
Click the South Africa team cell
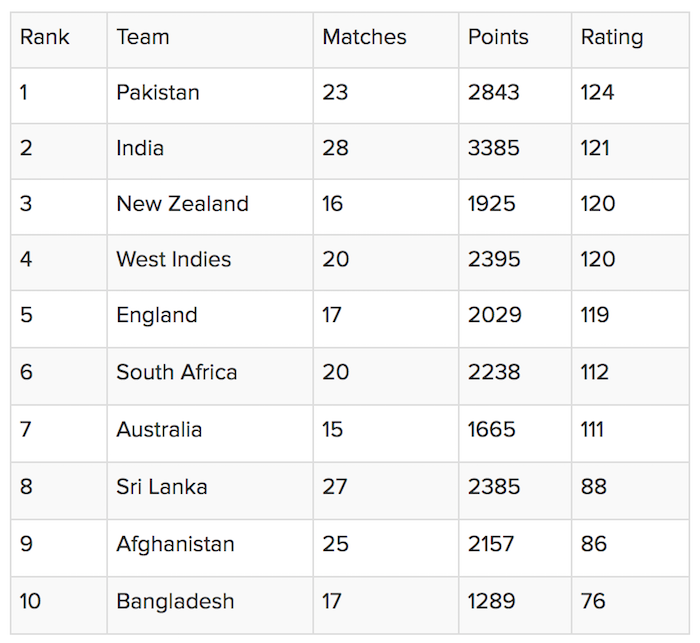tap(177, 372)
